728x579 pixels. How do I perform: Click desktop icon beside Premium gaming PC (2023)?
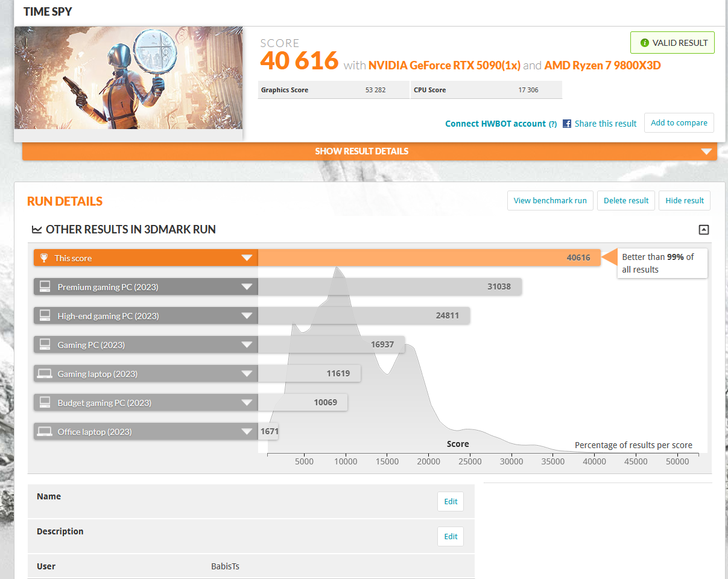(x=45, y=286)
